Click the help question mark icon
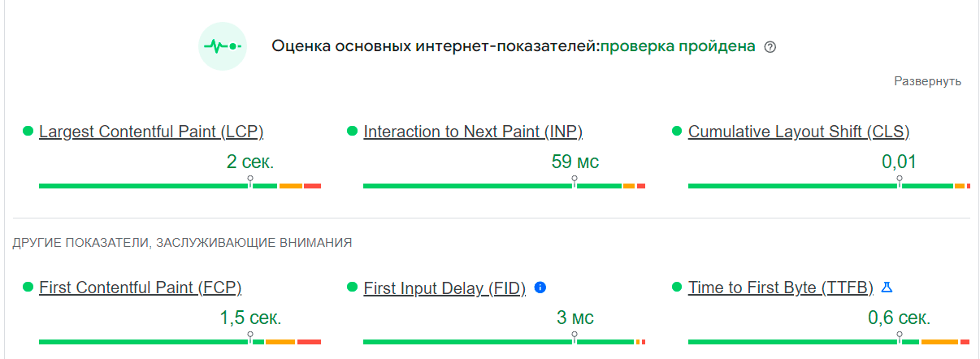 point(770,47)
